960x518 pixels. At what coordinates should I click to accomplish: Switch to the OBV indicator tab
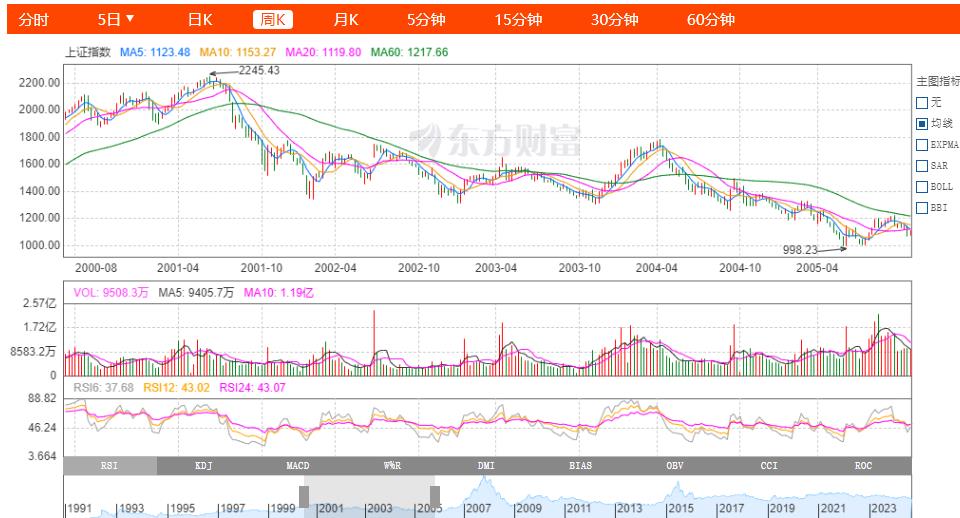[675, 466]
